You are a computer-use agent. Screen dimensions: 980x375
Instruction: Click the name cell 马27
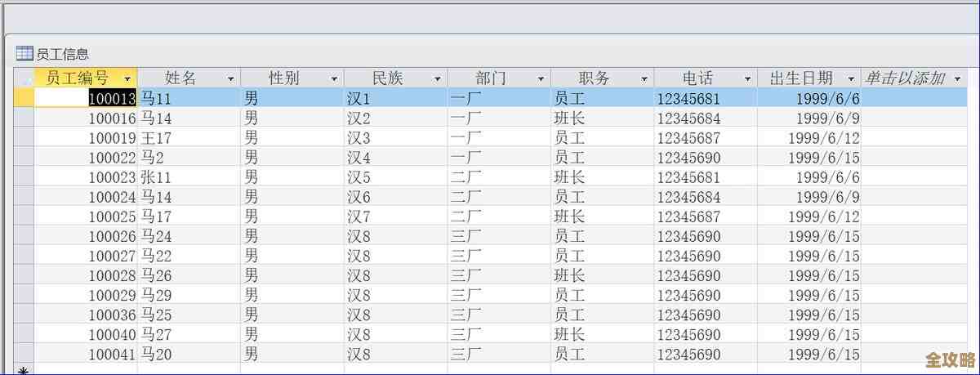189,334
